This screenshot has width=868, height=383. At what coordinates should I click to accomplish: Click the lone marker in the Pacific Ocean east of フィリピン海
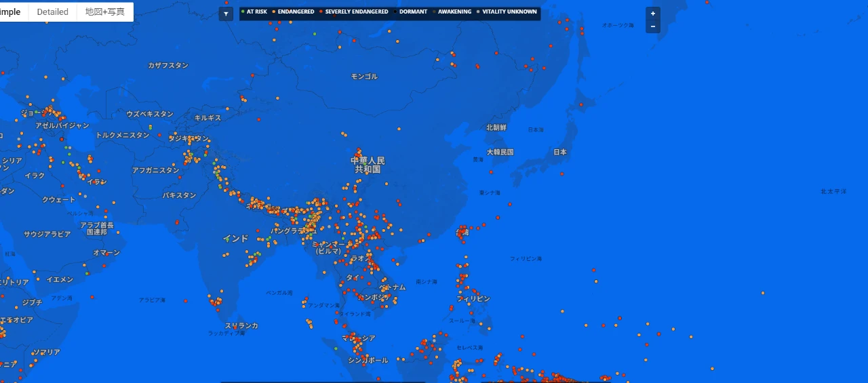click(763, 293)
